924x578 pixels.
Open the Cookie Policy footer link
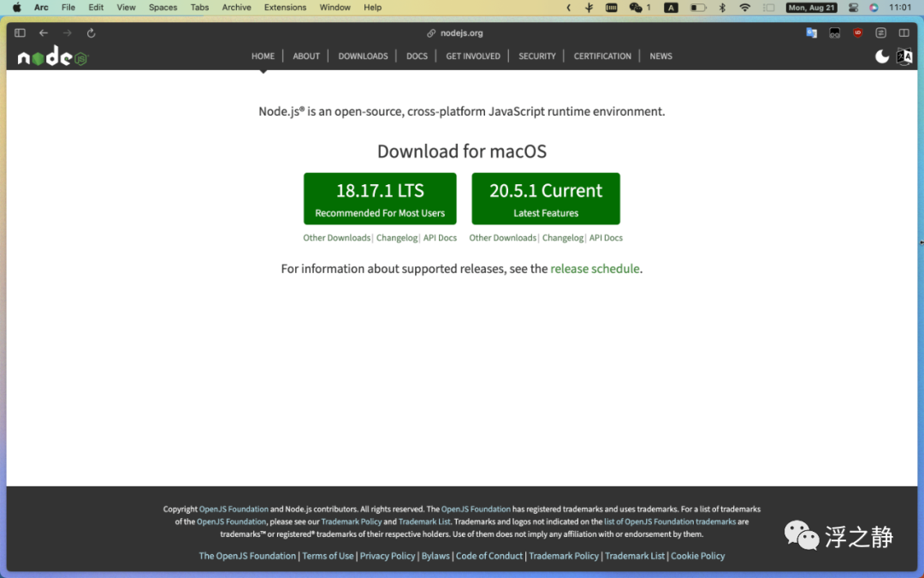(698, 557)
